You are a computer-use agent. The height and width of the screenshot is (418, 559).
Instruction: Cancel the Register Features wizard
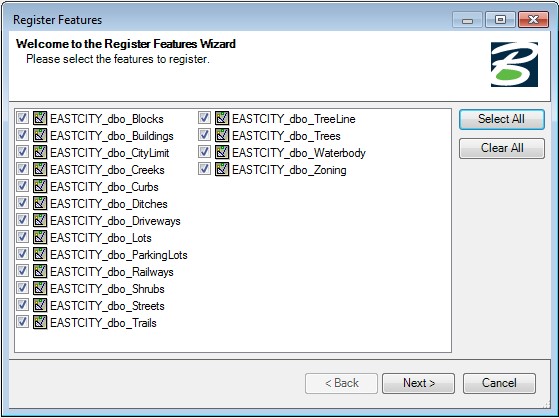499,383
